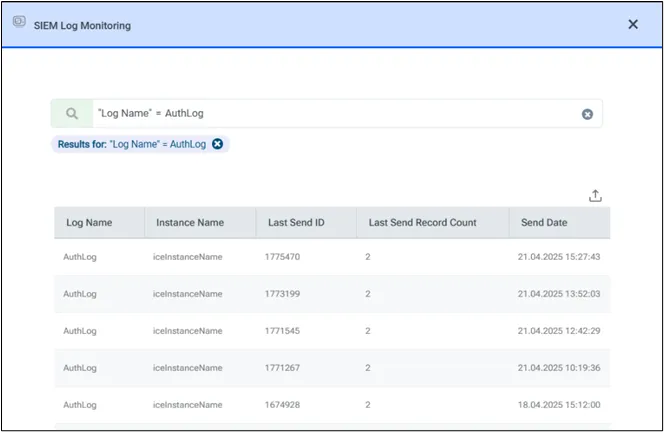The image size is (664, 432).
Task: Click the search magnifier icon
Action: click(72, 114)
